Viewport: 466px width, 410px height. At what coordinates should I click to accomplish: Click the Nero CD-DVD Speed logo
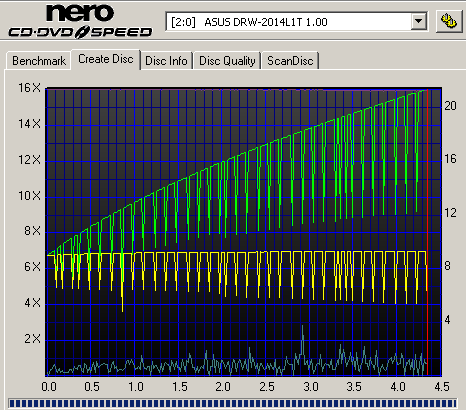(x=80, y=21)
